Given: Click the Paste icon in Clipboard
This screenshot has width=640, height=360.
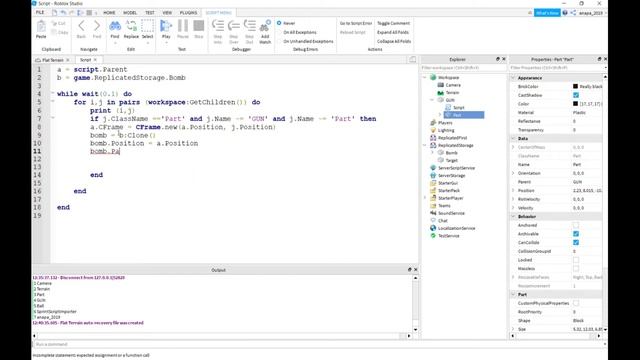Looking at the screenshot, I should pos(41,27).
